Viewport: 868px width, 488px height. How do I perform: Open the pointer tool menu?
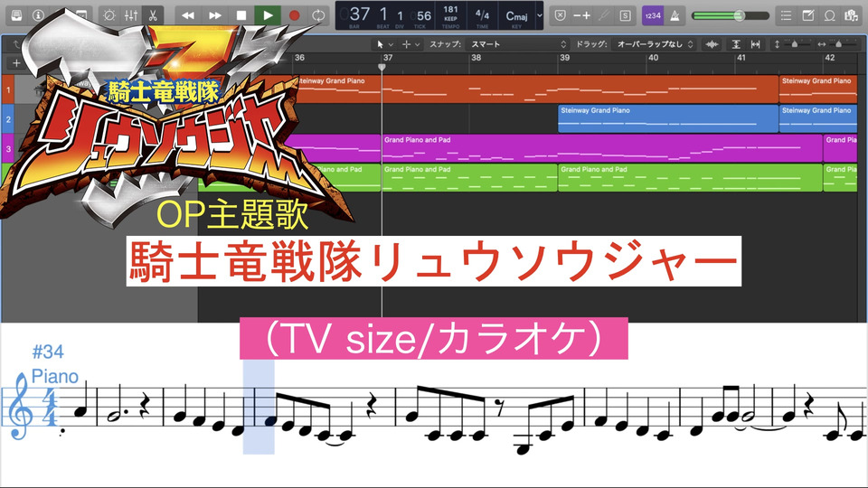385,44
